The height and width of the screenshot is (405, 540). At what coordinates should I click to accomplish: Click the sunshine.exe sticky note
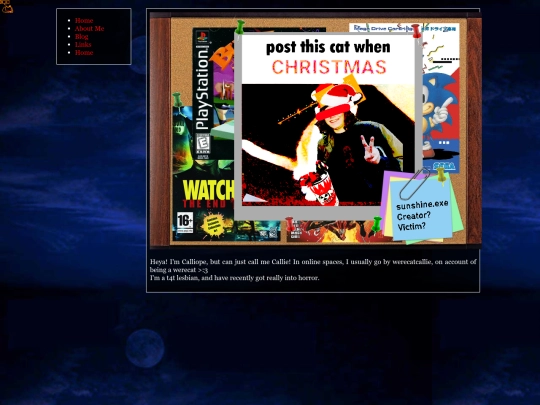(x=422, y=207)
